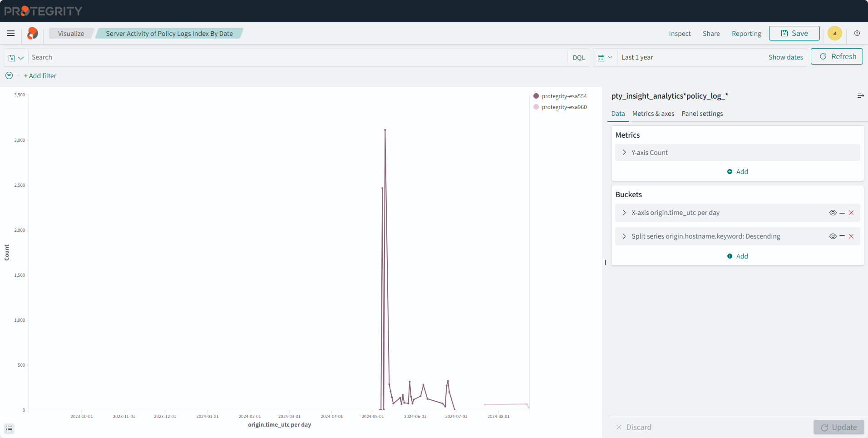This screenshot has height=438, width=868.
Task: Click the dashboards home logo icon
Action: pyautogui.click(x=33, y=33)
